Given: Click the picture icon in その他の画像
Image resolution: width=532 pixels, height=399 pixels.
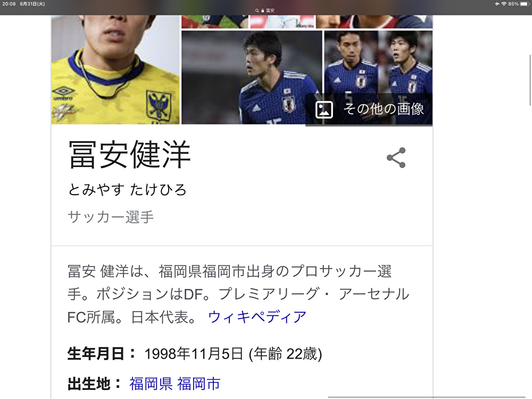Looking at the screenshot, I should click(x=324, y=110).
